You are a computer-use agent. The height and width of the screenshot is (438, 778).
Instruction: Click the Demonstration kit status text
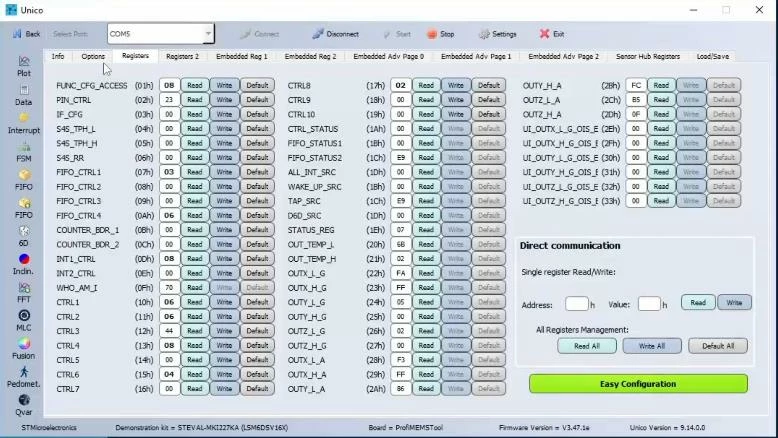201,428
